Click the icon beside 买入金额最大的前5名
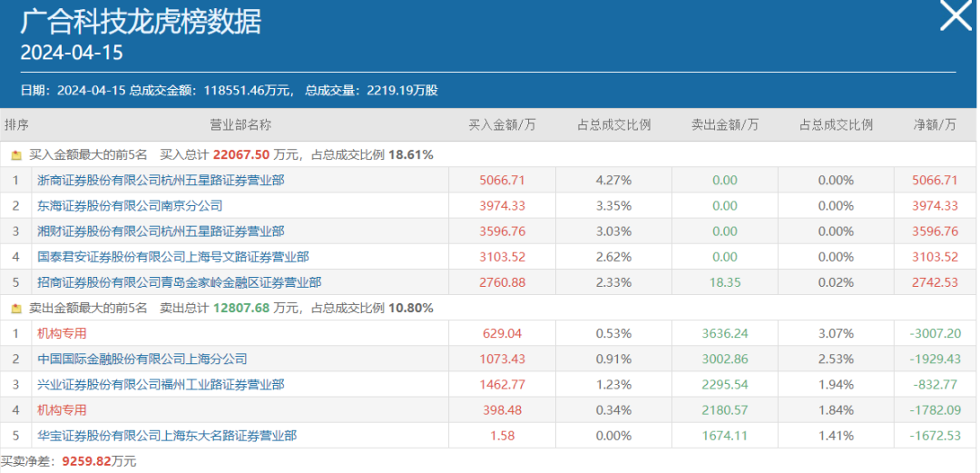Image resolution: width=980 pixels, height=473 pixels. 17,154
